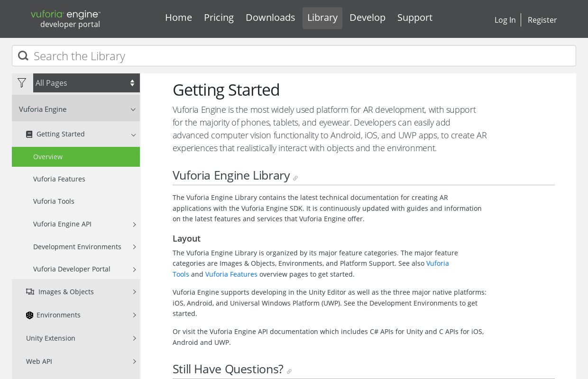This screenshot has width=588, height=379.
Task: Open Vuforia Features in the sidebar
Action: point(59,179)
